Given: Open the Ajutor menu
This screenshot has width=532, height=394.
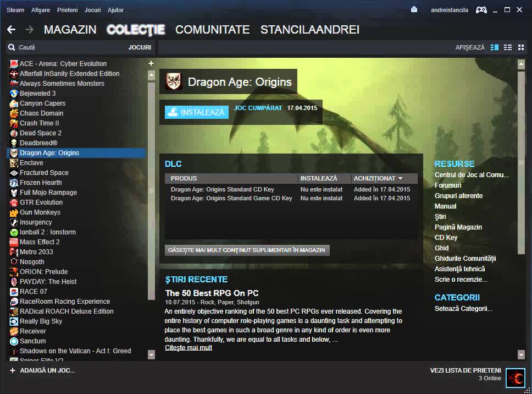Looking at the screenshot, I should click(x=116, y=10).
